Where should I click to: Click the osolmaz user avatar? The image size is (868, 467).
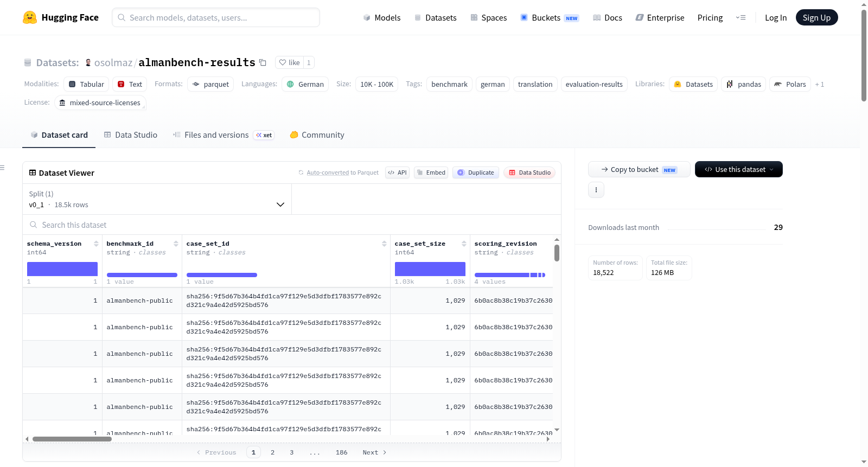click(88, 62)
